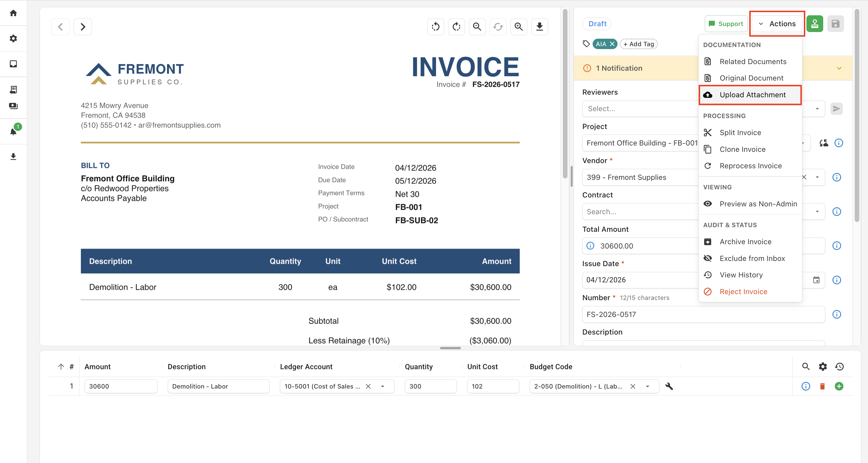Choose View History menu item

point(750,275)
